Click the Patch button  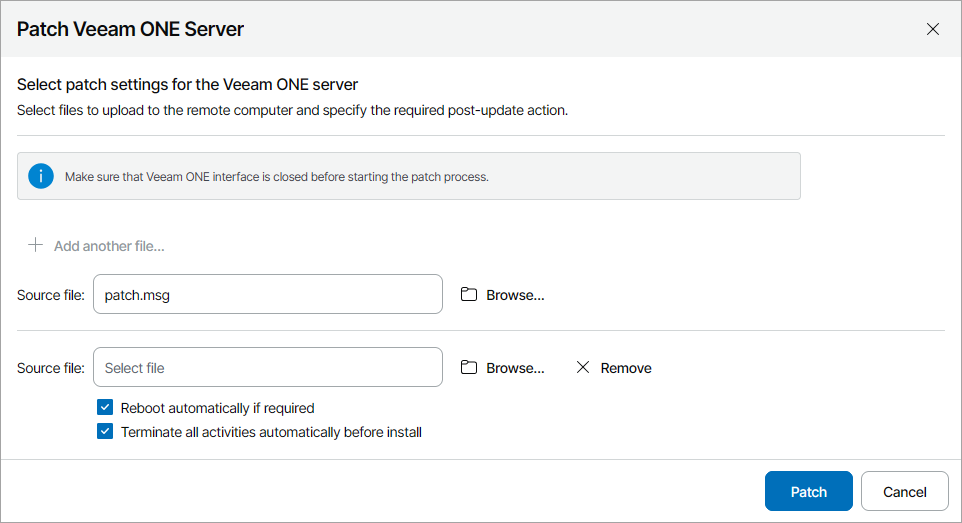808,491
